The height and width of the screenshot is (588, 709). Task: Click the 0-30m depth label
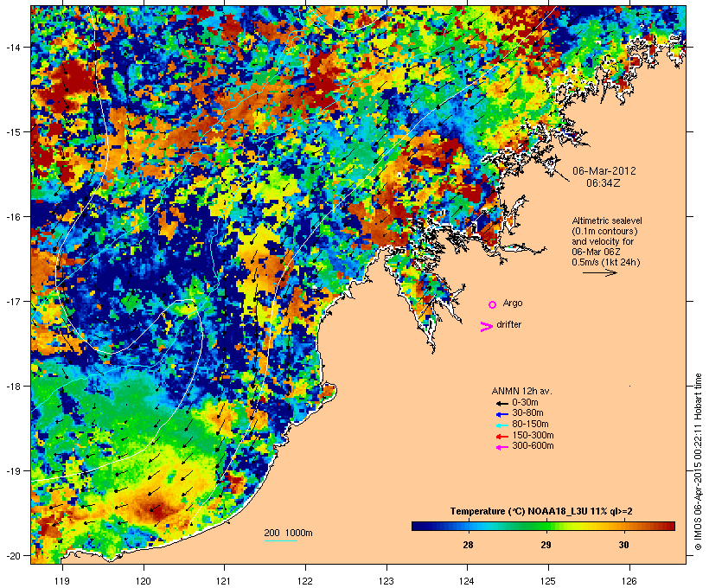click(x=525, y=403)
